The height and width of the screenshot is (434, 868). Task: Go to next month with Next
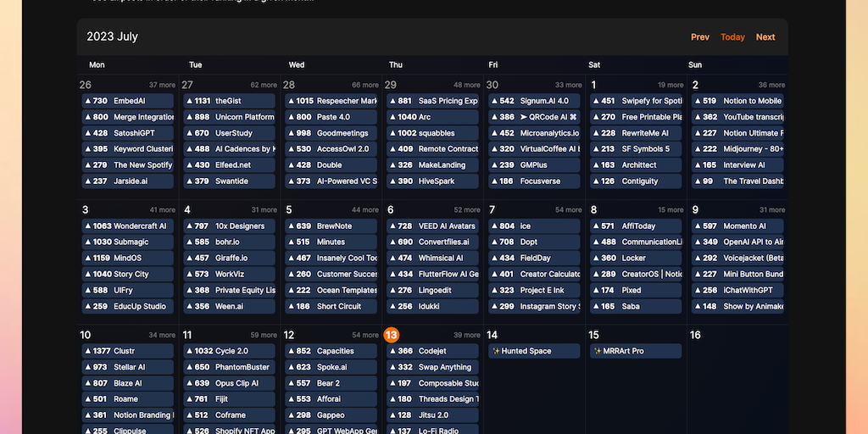[765, 37]
